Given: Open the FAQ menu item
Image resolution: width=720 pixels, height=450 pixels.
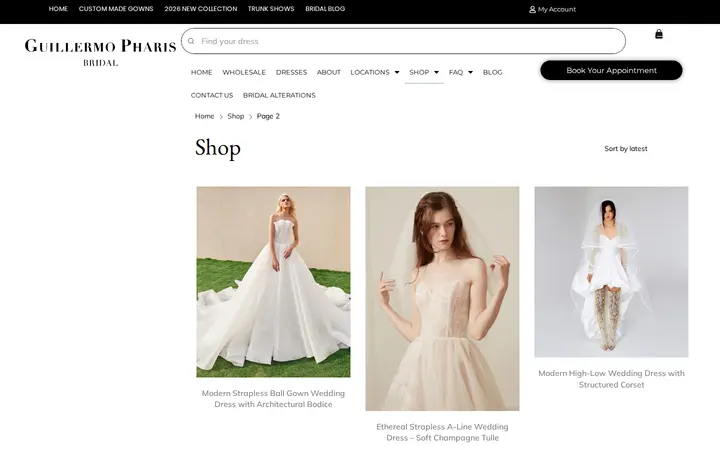Looking at the screenshot, I should [x=456, y=72].
